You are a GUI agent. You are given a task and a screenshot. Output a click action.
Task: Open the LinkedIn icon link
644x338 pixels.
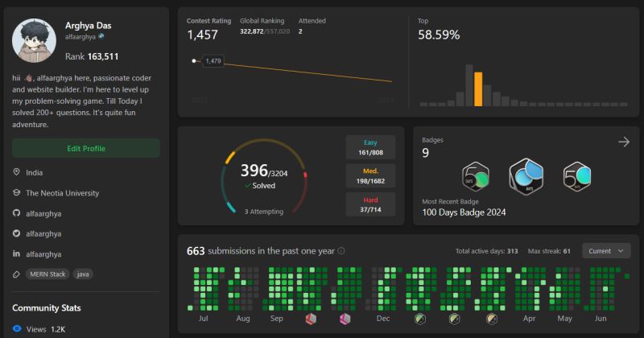16,253
